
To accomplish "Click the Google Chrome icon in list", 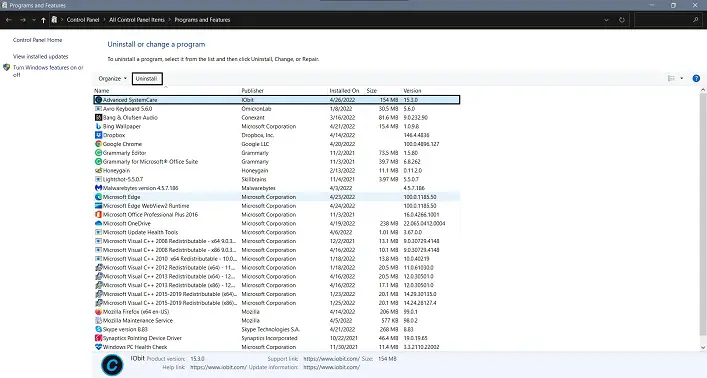I will click(98, 144).
